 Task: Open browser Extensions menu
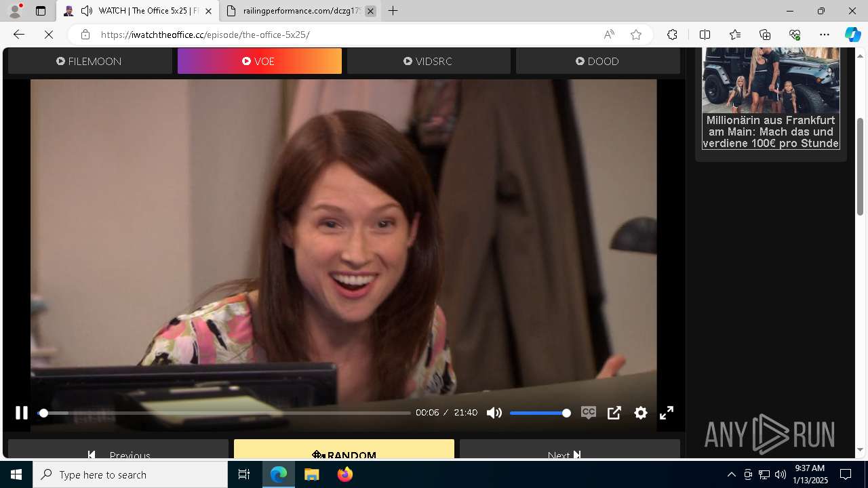pyautogui.click(x=672, y=35)
